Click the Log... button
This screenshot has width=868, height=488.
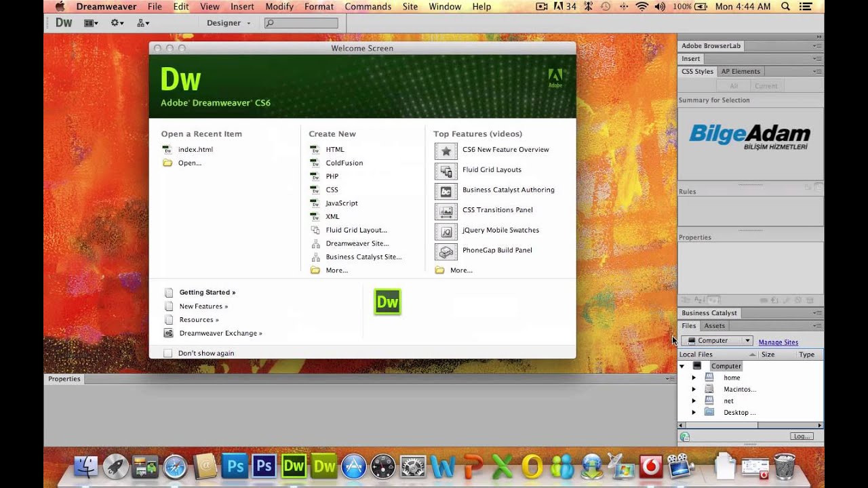pyautogui.click(x=802, y=436)
